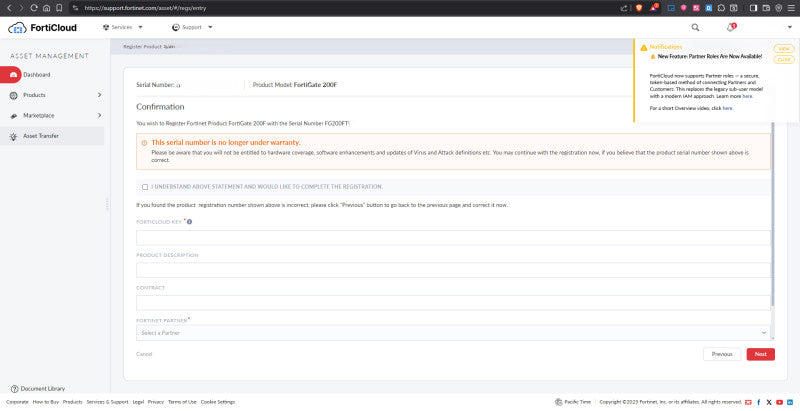
Task: Open Fortinet Facebook icon in footer
Action: (759, 402)
